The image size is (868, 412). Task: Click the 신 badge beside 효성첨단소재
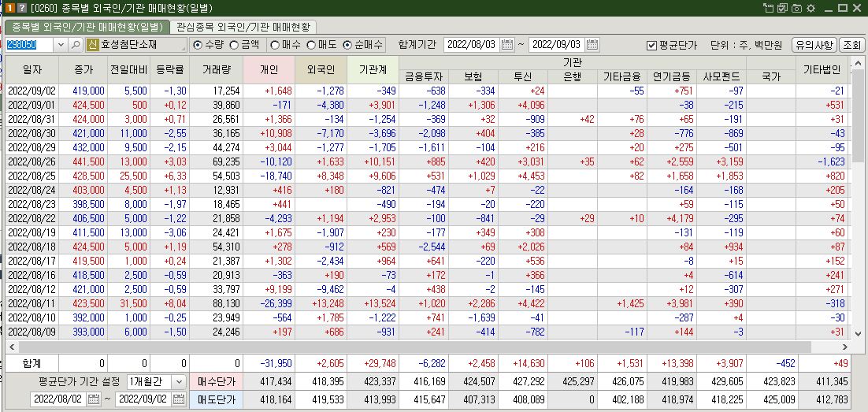[92, 45]
